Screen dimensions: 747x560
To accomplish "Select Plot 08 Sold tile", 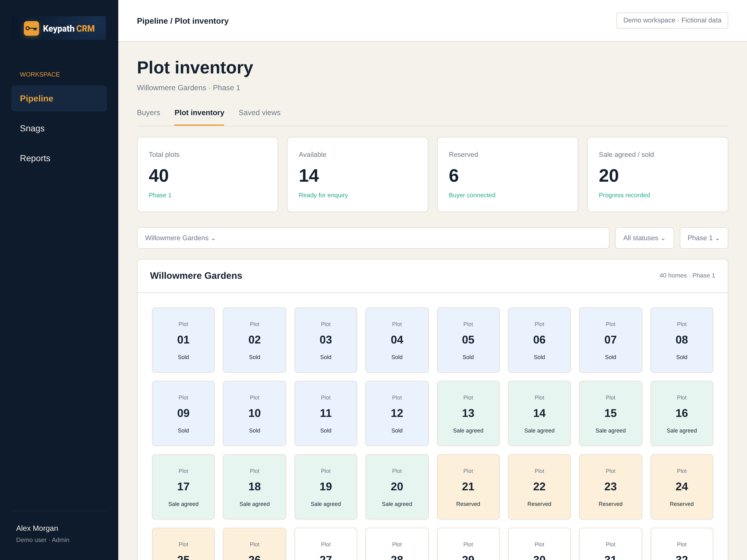I will (682, 340).
